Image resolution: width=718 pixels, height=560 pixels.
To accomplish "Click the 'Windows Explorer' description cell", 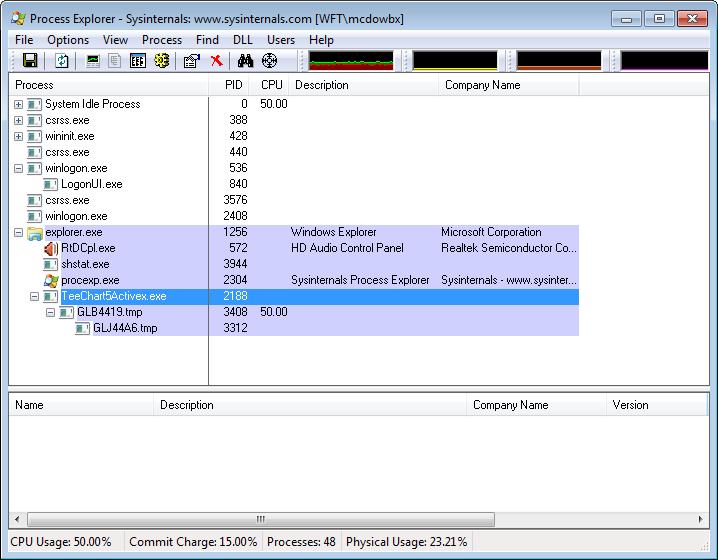I will (x=333, y=233).
